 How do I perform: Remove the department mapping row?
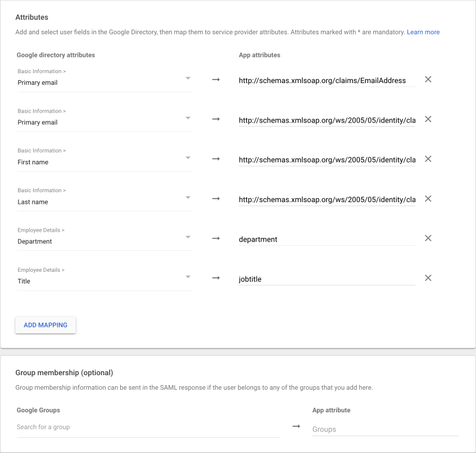pos(428,238)
